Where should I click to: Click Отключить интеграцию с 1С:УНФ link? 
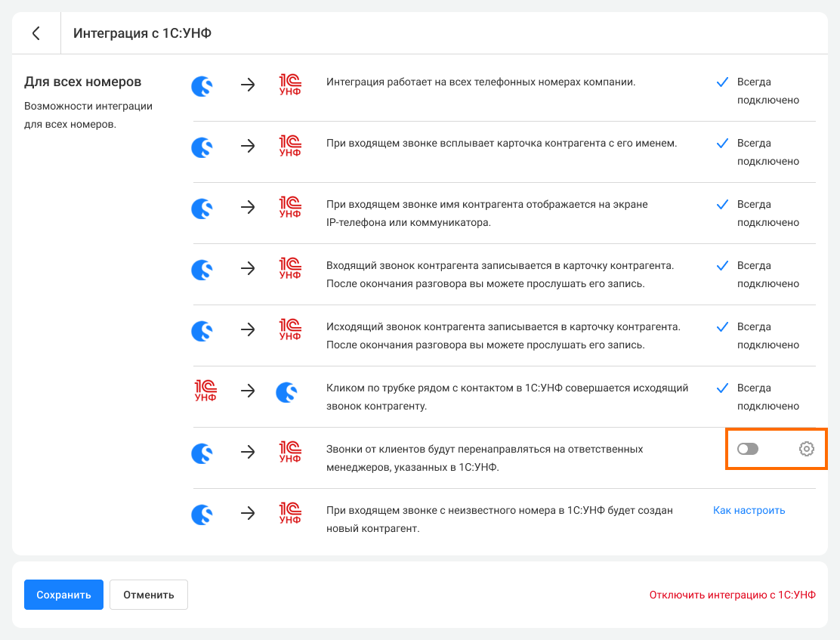point(732,595)
